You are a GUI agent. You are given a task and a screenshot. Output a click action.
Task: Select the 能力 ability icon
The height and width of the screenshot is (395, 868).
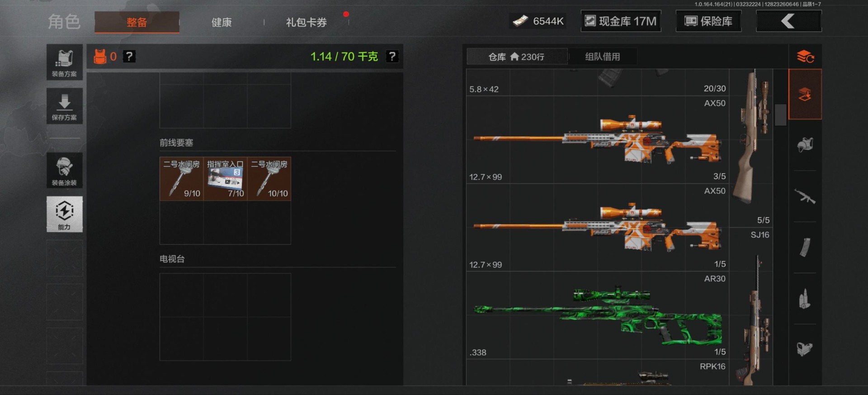coord(64,214)
